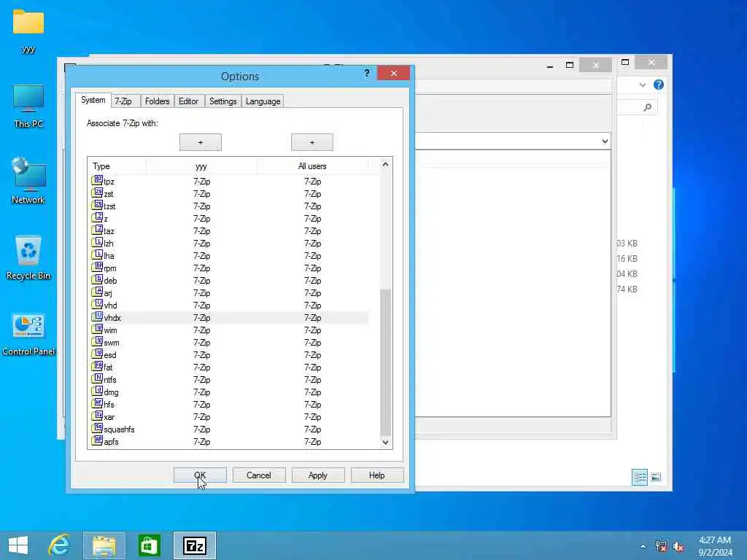The width and height of the screenshot is (747, 560).
Task: Click the Apply button
Action: point(318,475)
